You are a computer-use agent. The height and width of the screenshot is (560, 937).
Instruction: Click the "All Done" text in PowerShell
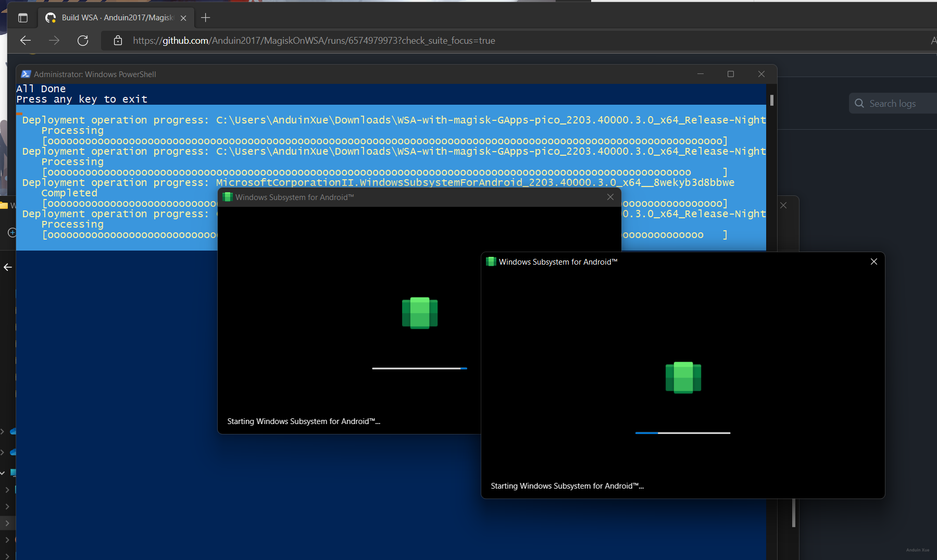(x=41, y=89)
